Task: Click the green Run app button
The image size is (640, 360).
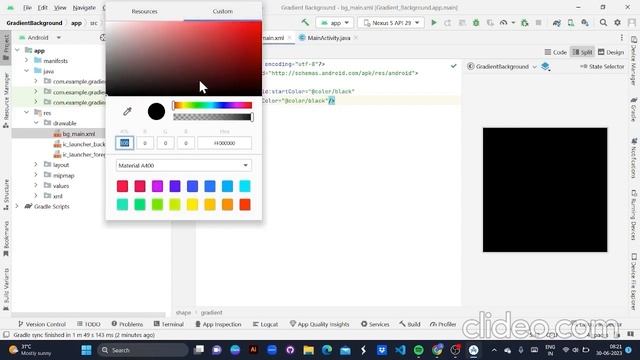Action: point(434,23)
